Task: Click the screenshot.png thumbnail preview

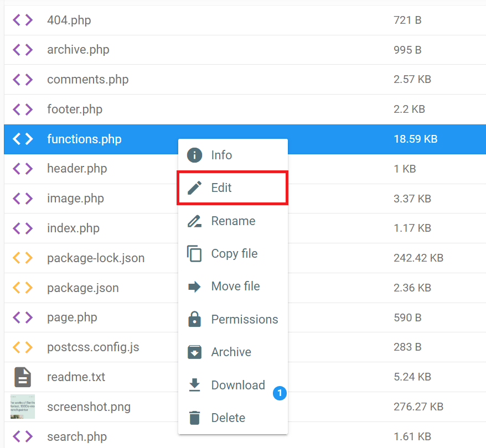Action: 22,407
